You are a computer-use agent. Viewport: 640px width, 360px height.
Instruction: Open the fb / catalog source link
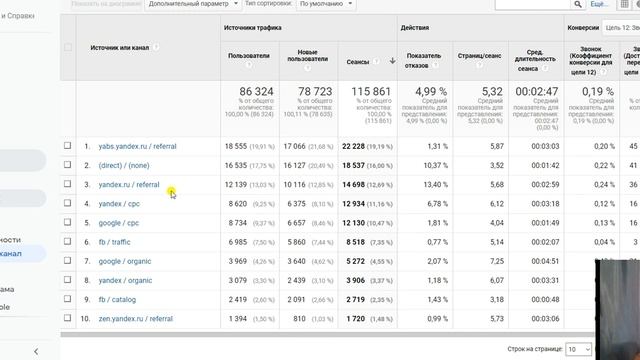pos(117,300)
